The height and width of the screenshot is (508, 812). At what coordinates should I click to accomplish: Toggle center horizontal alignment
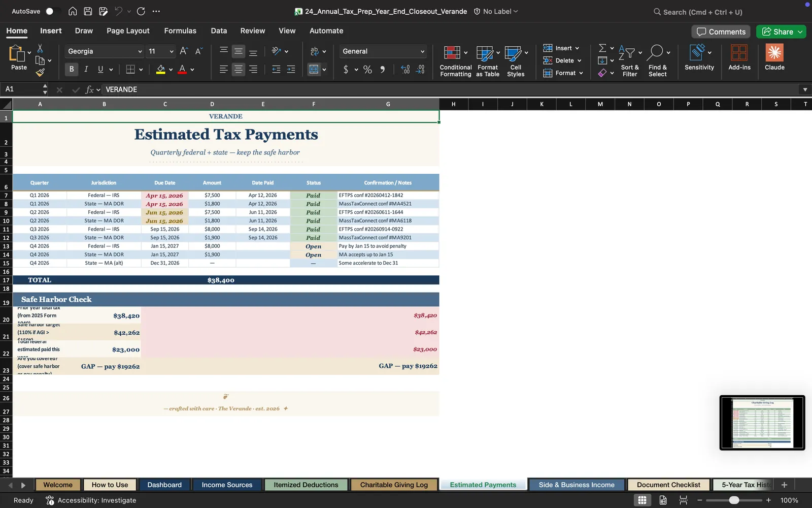[238, 69]
